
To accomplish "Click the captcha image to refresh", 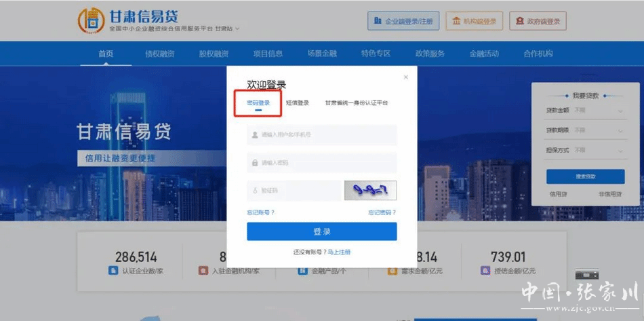I will [369, 191].
